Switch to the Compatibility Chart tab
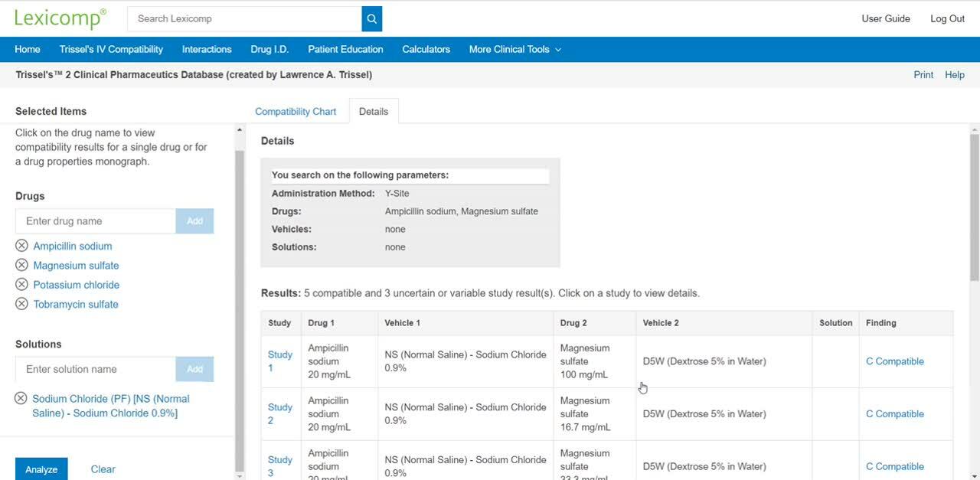This screenshot has height=480, width=980. (x=296, y=111)
